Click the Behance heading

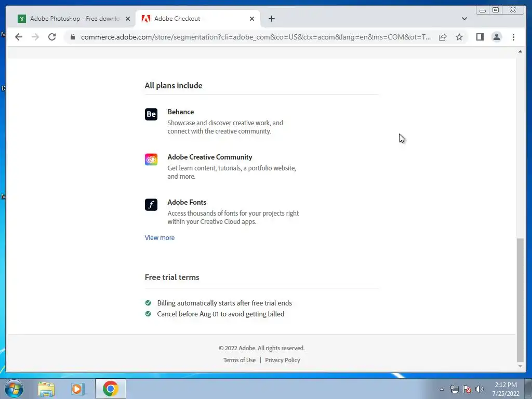pos(180,112)
